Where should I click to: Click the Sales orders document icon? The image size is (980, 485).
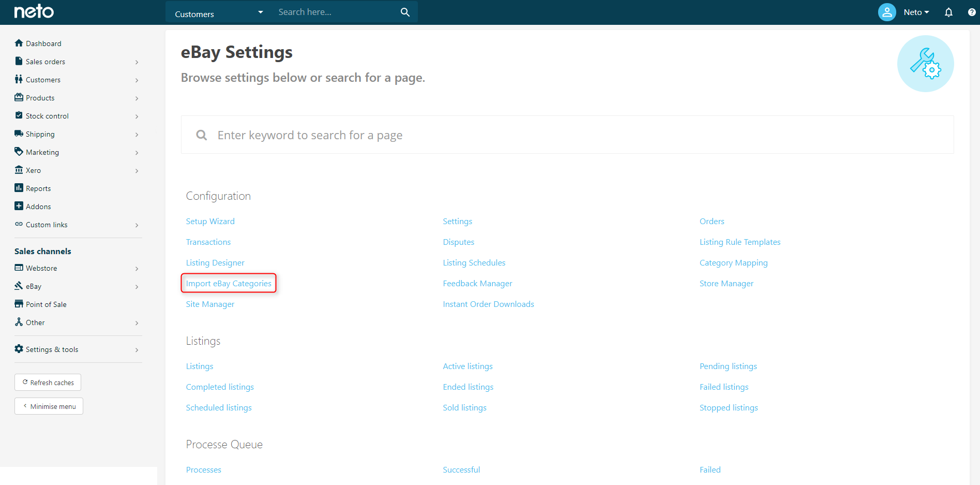point(19,61)
